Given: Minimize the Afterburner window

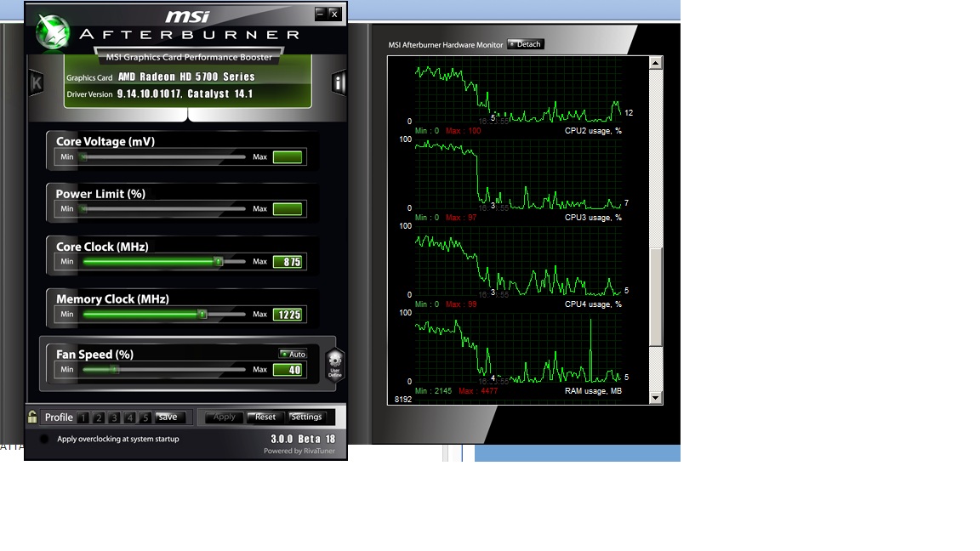Looking at the screenshot, I should point(320,13).
